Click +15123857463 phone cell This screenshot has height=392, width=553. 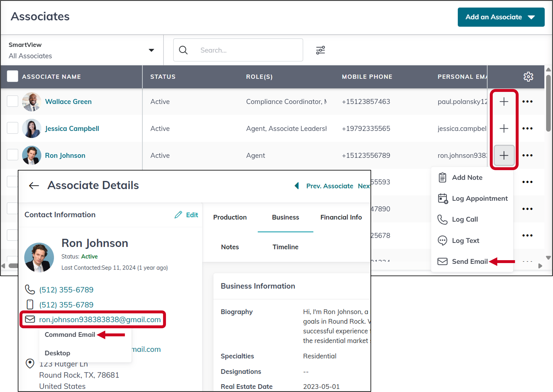pos(366,102)
